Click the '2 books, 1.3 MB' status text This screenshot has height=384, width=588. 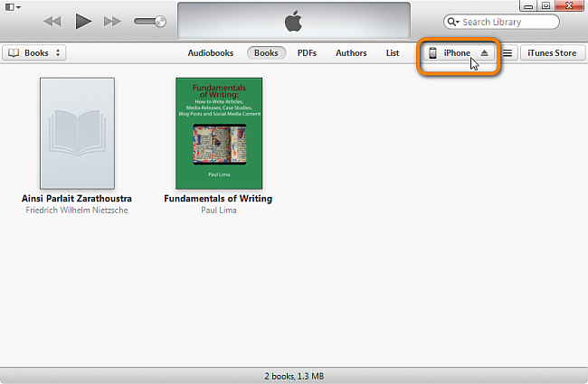(294, 376)
